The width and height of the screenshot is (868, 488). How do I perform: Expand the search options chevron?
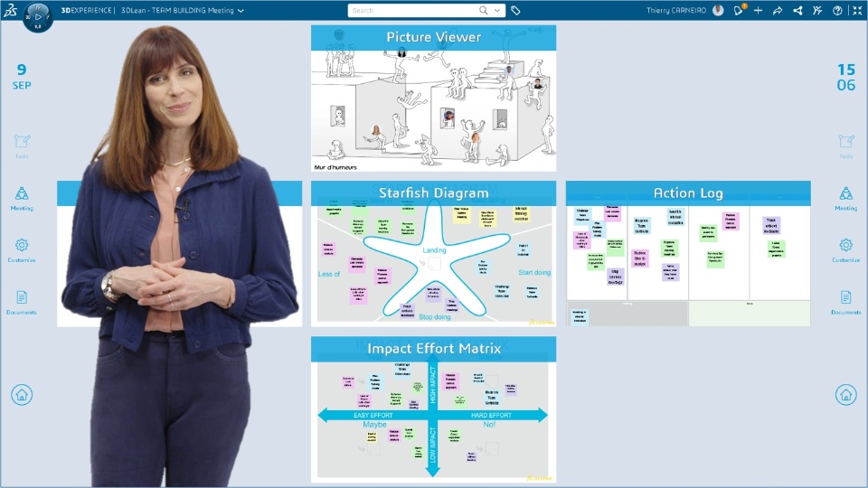pos(497,11)
